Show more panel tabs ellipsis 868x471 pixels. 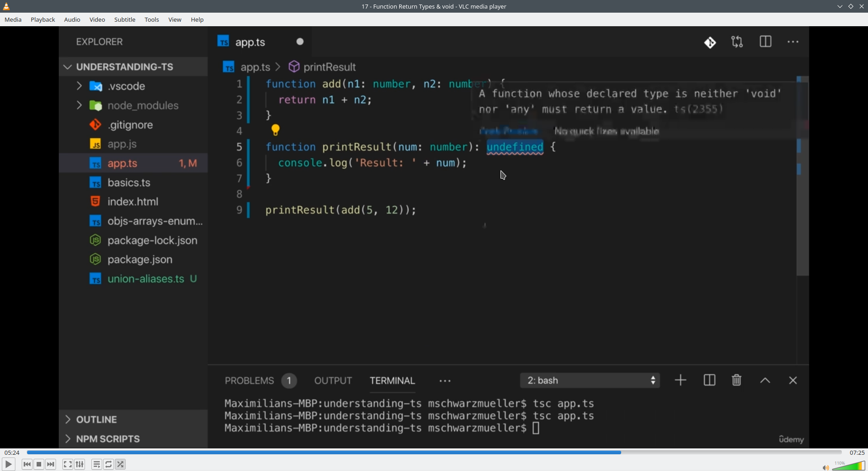click(445, 381)
